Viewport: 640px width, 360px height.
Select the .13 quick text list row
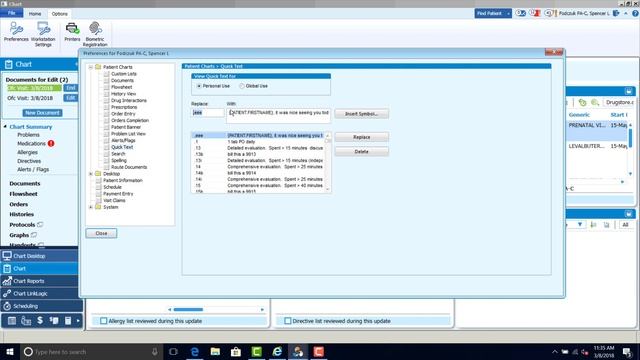[258, 148]
